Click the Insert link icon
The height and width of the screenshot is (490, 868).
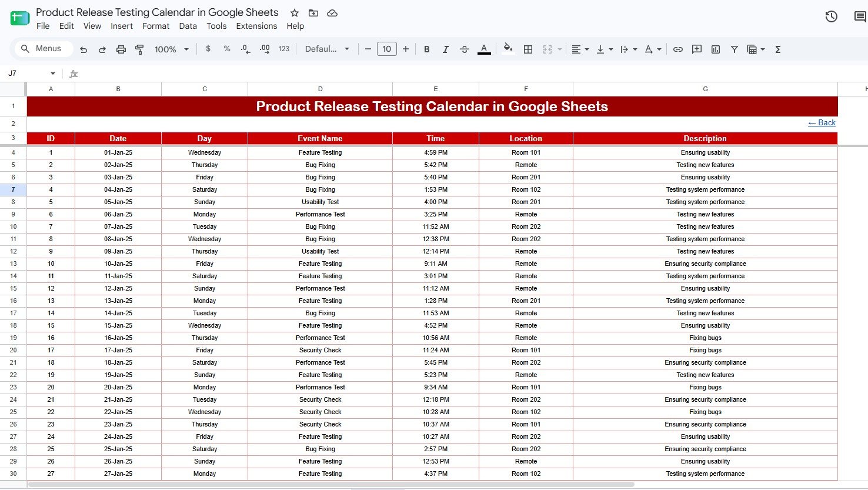pyautogui.click(x=678, y=49)
